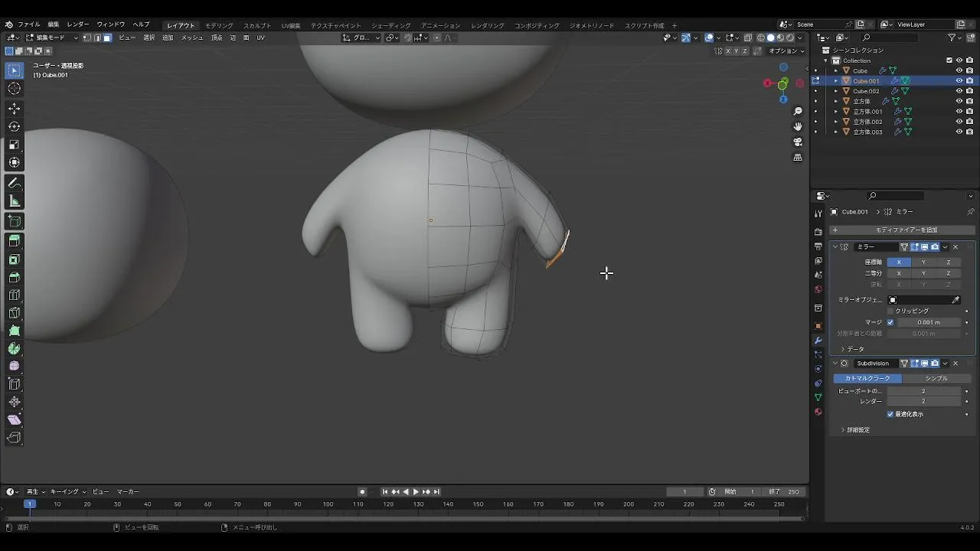Image resolution: width=980 pixels, height=551 pixels.
Task: Enable the Y axis in the 座標軸 row
Action: (x=923, y=262)
